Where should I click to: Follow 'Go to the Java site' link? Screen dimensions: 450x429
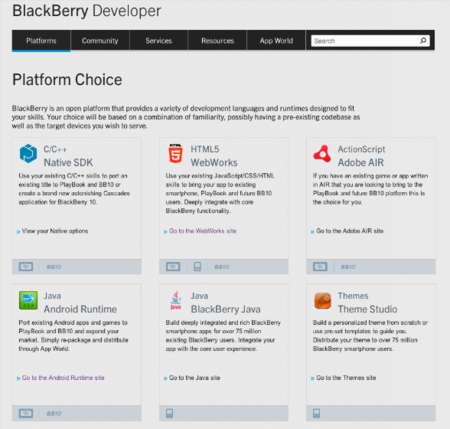pos(195,378)
